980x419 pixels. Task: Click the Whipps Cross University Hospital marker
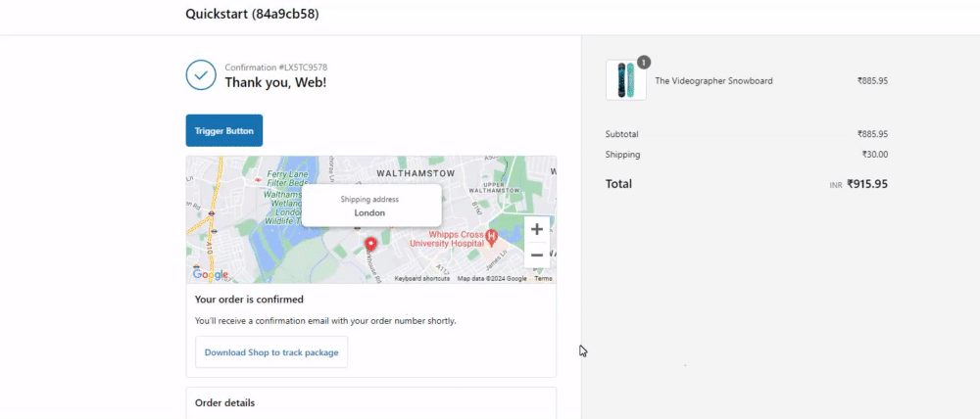click(x=491, y=236)
